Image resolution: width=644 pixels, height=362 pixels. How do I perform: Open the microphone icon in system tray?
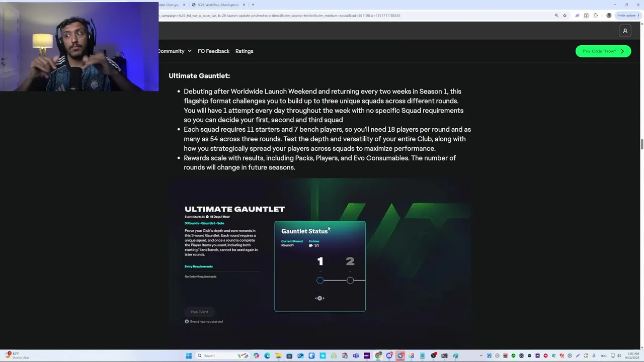[594, 355]
